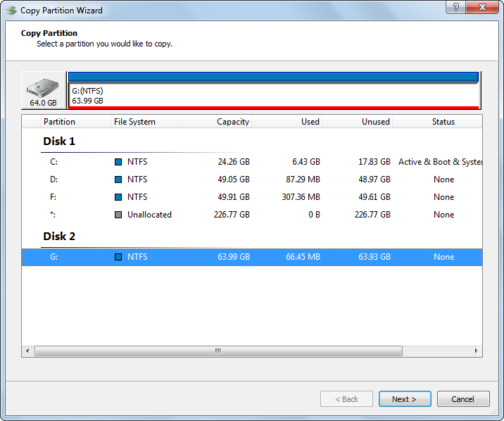Click the 6.43 GB used value
The width and height of the screenshot is (504, 421).
click(x=306, y=162)
